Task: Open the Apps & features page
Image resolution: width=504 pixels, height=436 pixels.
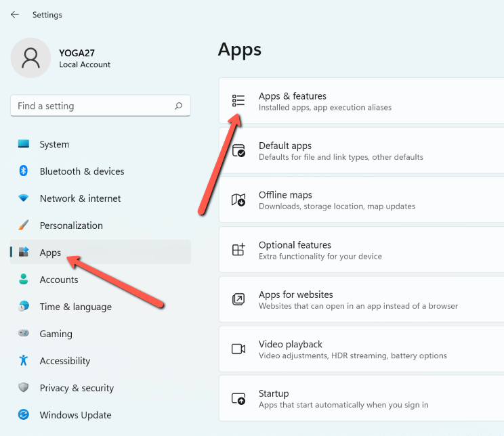Action: coord(362,101)
